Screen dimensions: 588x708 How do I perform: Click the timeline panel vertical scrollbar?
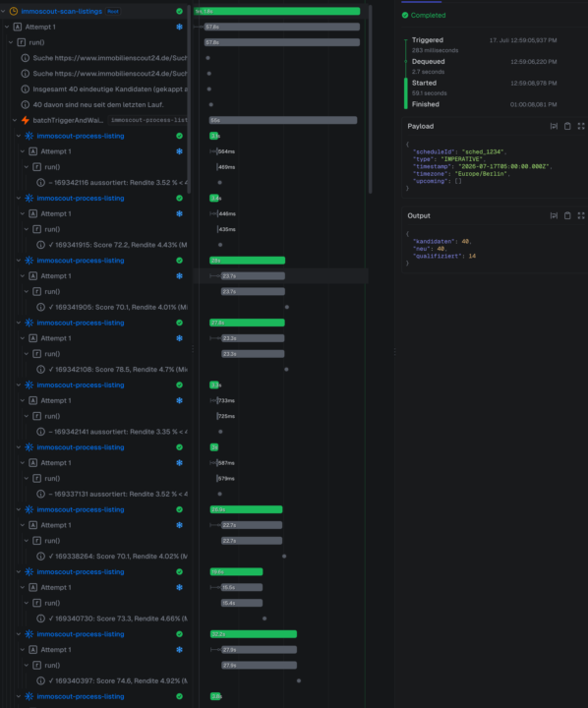[371, 99]
